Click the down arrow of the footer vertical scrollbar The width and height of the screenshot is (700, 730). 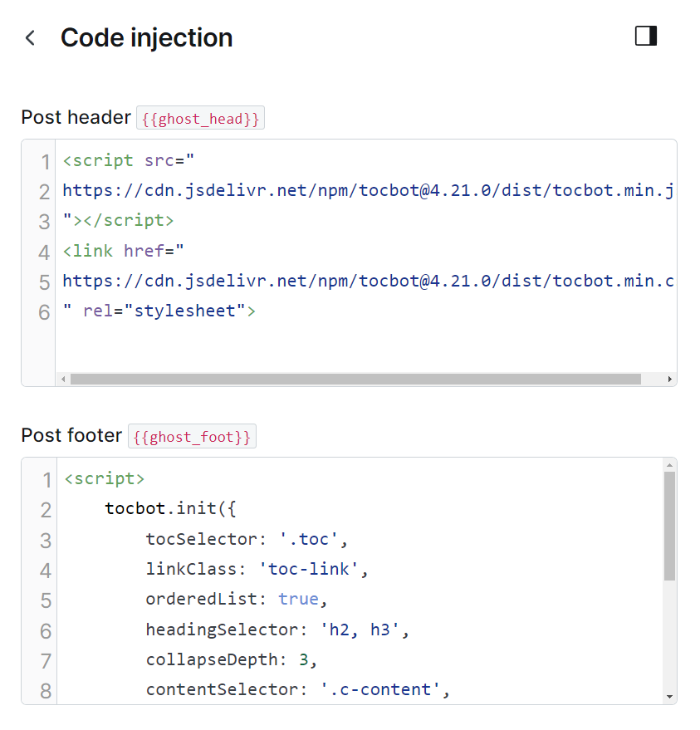click(x=670, y=697)
